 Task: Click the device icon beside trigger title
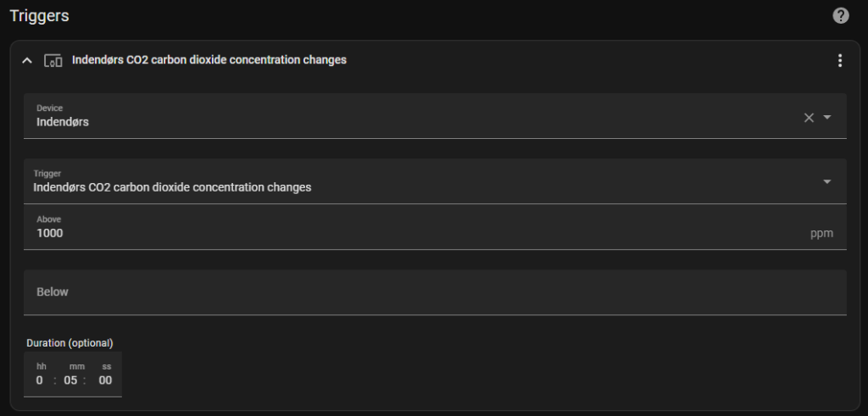pos(53,60)
